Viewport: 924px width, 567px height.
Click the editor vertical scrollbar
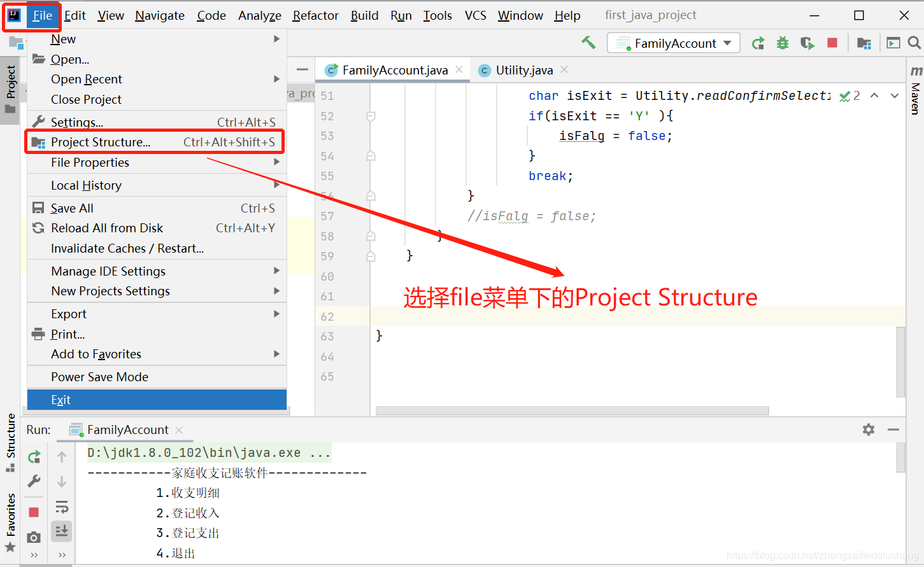coord(900,361)
